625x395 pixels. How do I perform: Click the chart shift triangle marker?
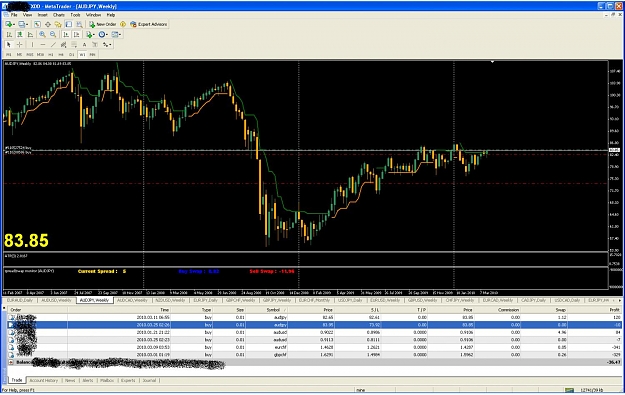pyautogui.click(x=492, y=62)
